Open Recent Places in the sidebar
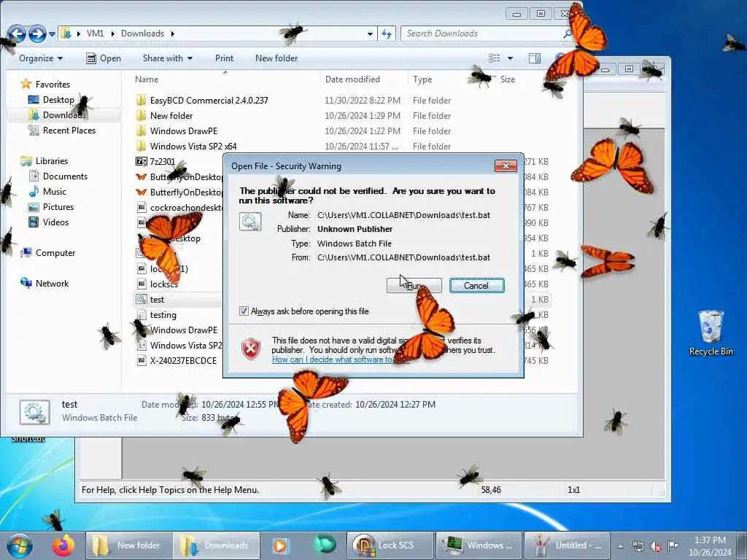The image size is (747, 560). point(69,131)
